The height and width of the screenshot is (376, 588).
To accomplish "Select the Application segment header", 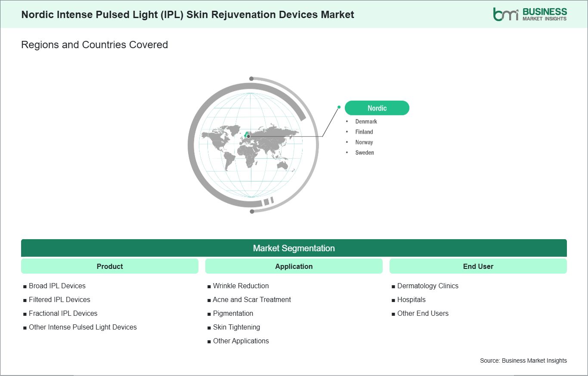I will [294, 266].
